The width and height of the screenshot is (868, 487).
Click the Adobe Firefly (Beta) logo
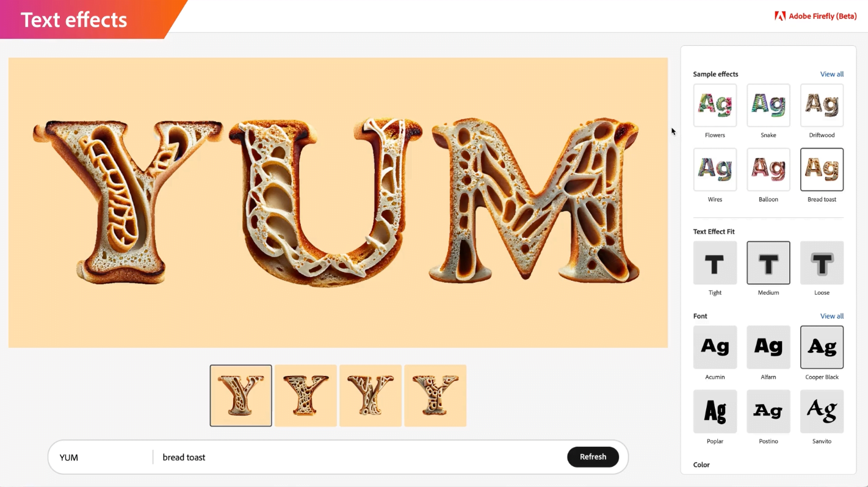point(816,16)
